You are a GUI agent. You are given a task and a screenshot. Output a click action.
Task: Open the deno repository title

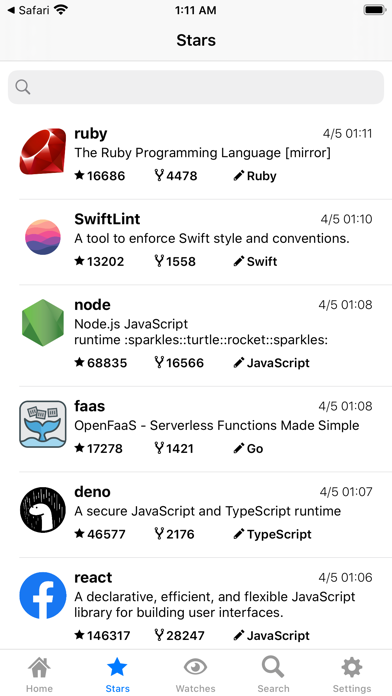(92, 492)
